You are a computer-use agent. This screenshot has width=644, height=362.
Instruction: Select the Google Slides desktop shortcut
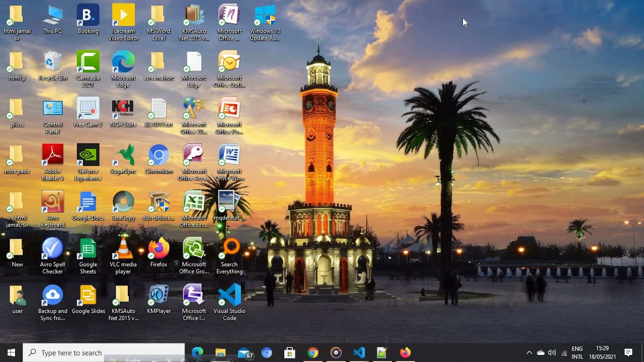point(88,300)
